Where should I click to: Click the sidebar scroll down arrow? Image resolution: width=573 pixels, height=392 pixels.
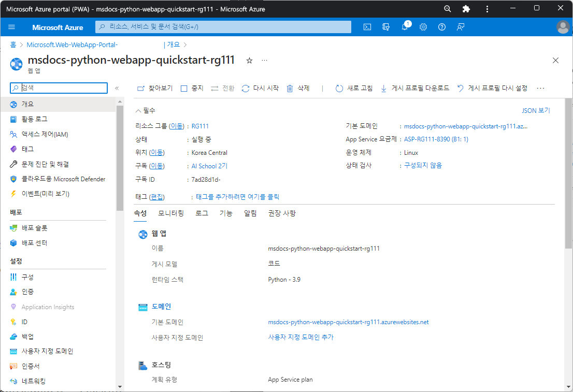(x=120, y=386)
